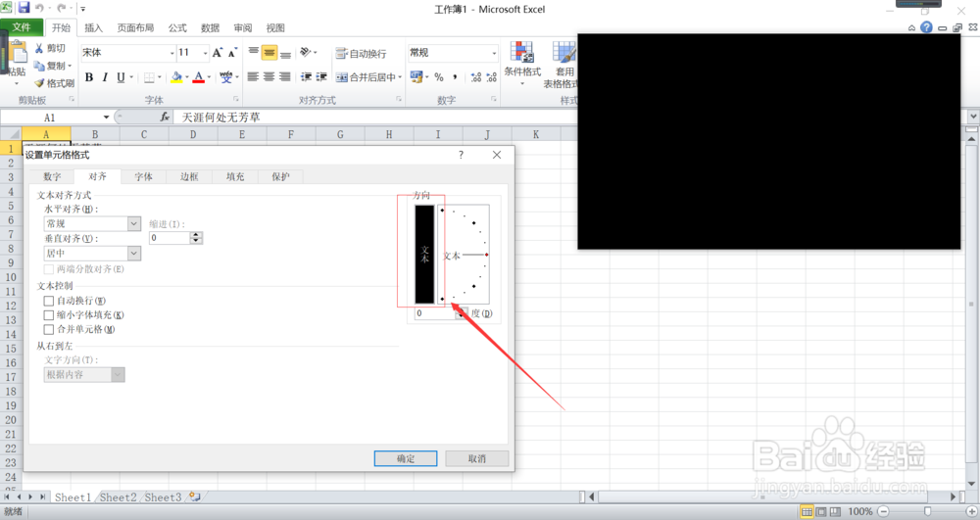Screen dimensions: 980x520
Task: Apply red font color A
Action: (199, 76)
